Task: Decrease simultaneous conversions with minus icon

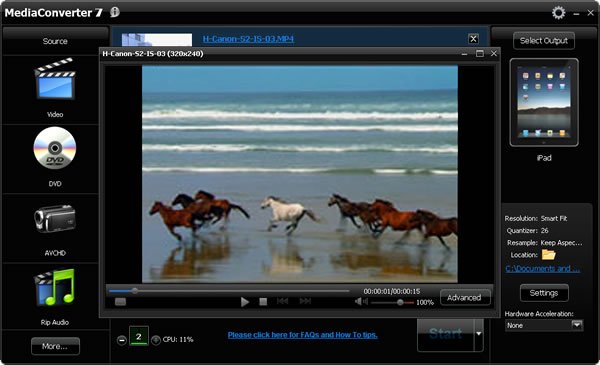Action: 122,340
